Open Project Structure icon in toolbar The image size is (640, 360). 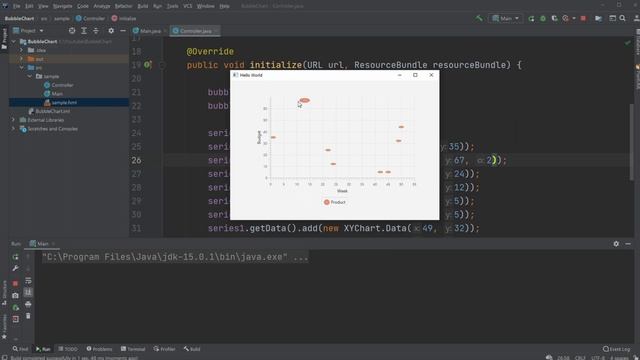(598, 18)
